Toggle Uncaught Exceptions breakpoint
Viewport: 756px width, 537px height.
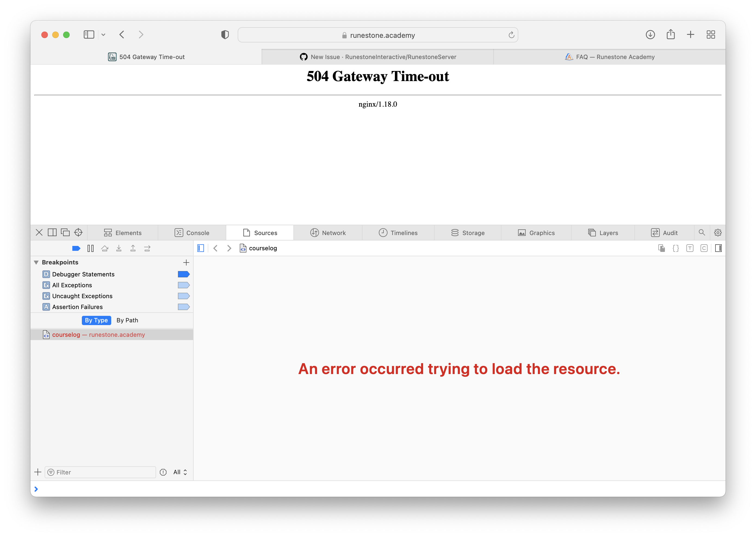coord(184,296)
